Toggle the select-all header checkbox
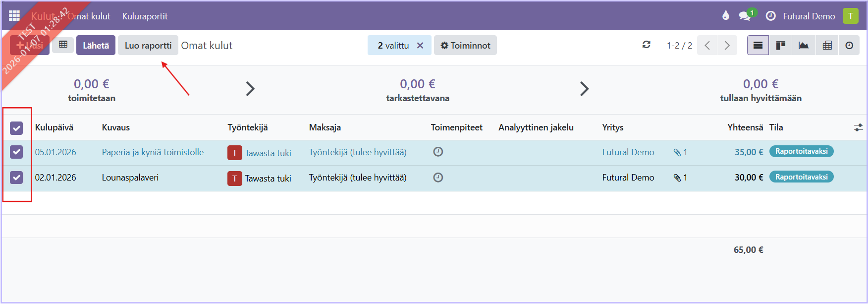This screenshot has width=868, height=304. click(x=16, y=128)
